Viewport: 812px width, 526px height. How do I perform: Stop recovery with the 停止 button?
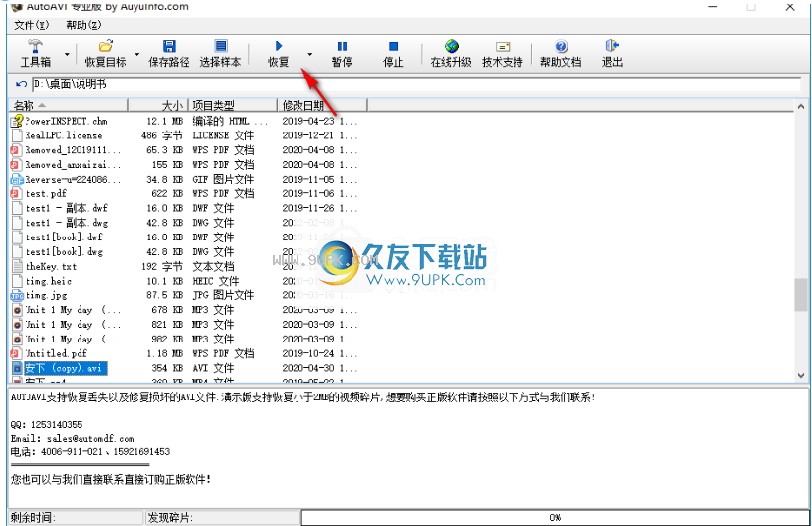click(x=393, y=53)
